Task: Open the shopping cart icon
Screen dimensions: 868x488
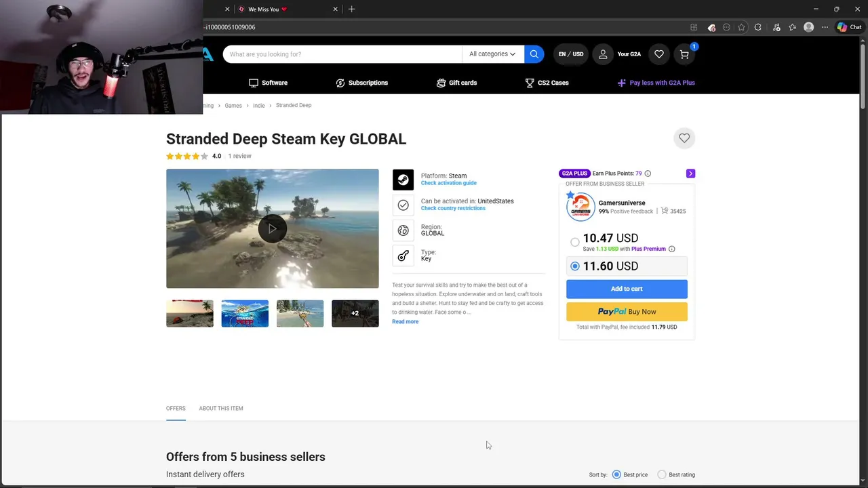Action: tap(684, 54)
